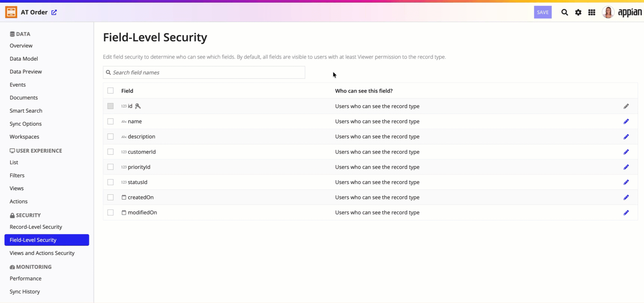Screen dimensions: 644x303
Task: Click the Search field names input
Action: click(x=204, y=73)
